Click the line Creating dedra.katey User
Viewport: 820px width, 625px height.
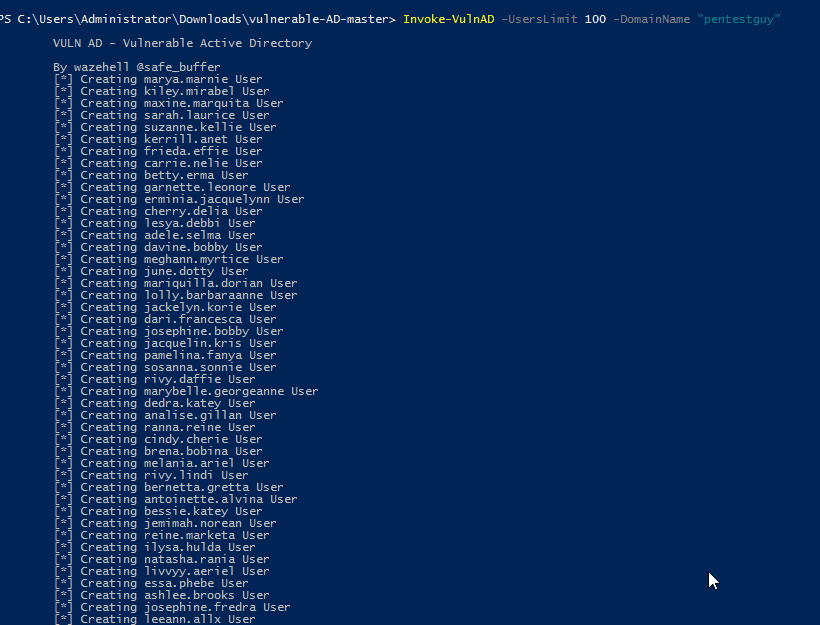(x=154, y=404)
